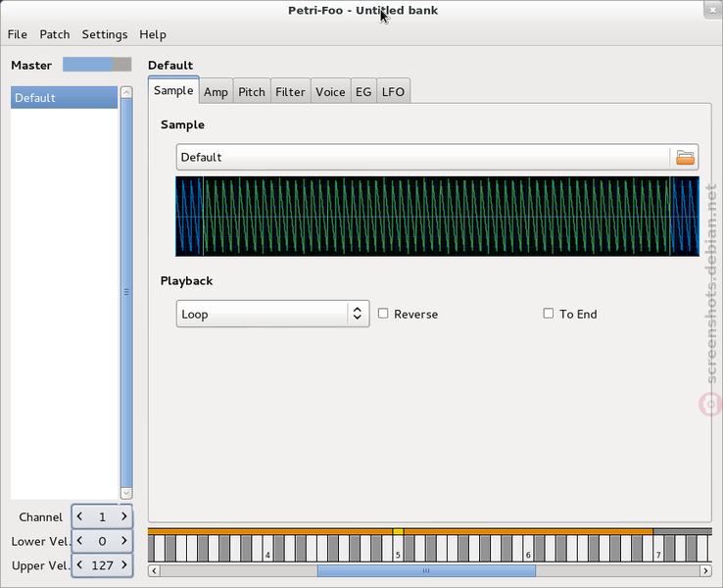Click the piano key labeled 7
This screenshot has height=588, width=723.
(658, 553)
